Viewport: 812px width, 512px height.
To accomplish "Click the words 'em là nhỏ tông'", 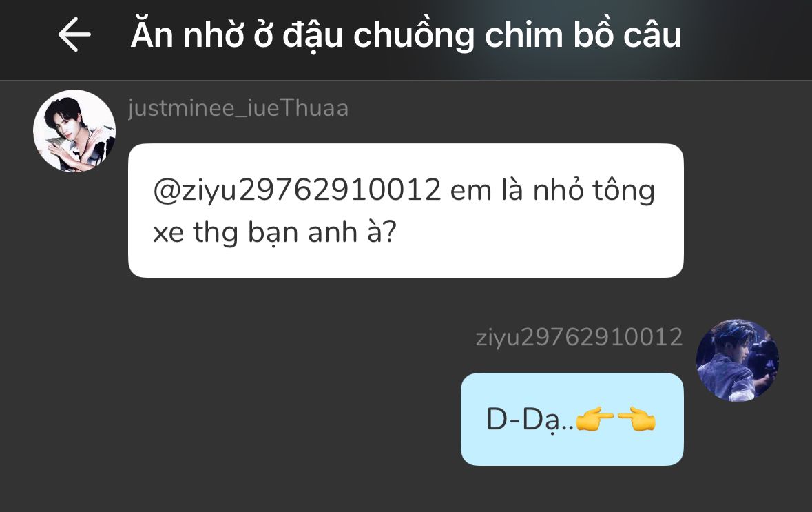I will tap(552, 190).
